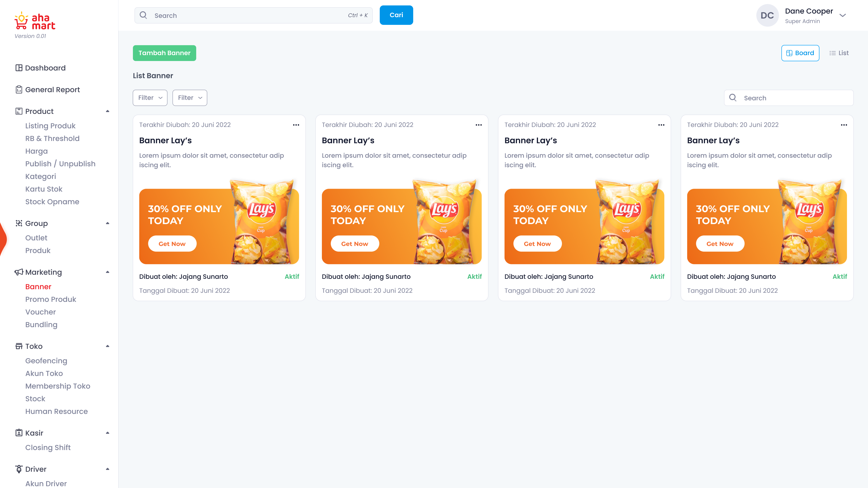Click the magnifier icon in top search bar
The height and width of the screenshot is (488, 868).
143,15
